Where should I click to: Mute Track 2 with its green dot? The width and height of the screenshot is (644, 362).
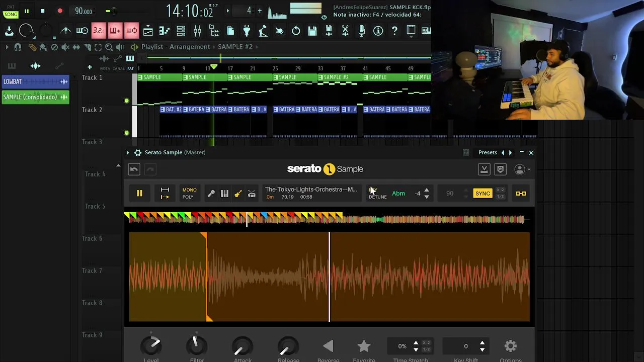[126, 133]
